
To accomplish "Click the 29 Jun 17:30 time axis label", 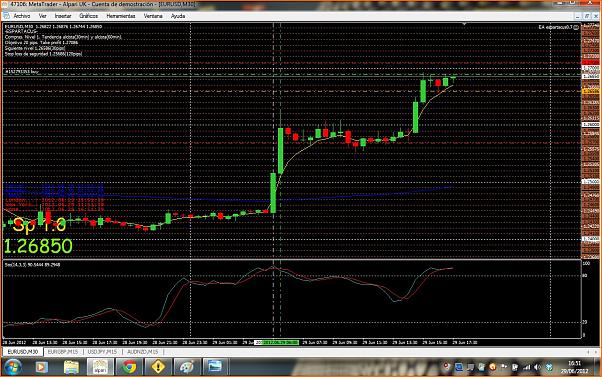I will point(465,342).
